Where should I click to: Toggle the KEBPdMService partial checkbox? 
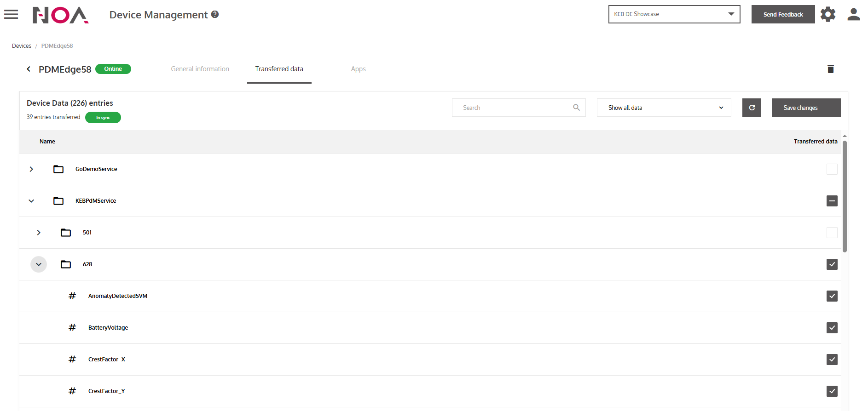coord(832,201)
